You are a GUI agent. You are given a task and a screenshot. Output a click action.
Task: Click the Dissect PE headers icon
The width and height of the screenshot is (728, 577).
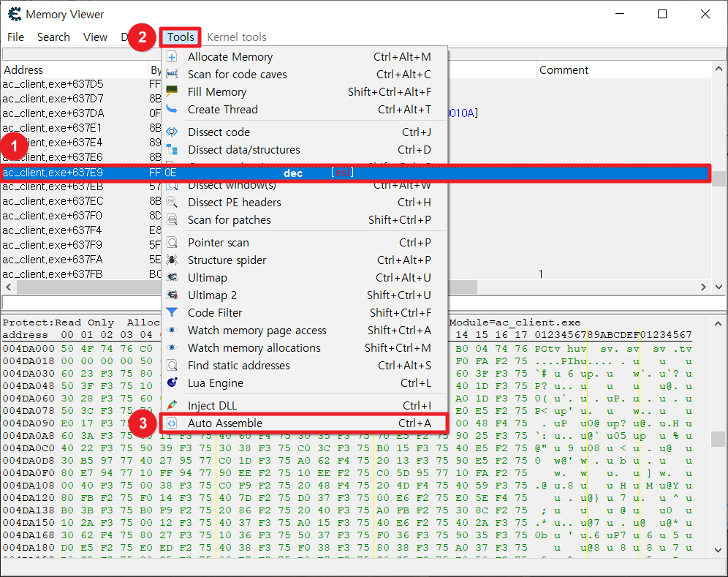point(172,202)
